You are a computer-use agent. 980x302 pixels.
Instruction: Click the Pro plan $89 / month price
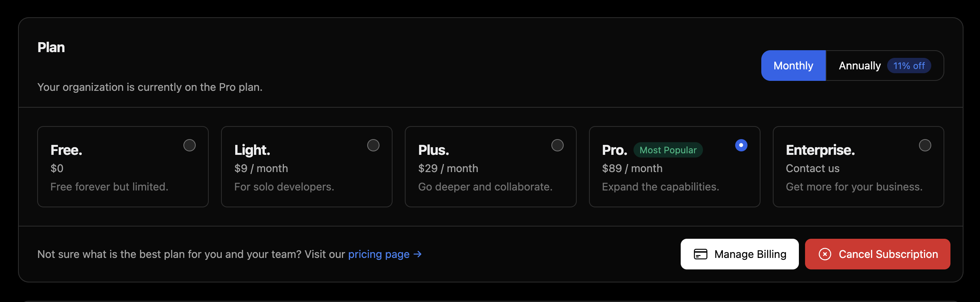[x=632, y=168]
